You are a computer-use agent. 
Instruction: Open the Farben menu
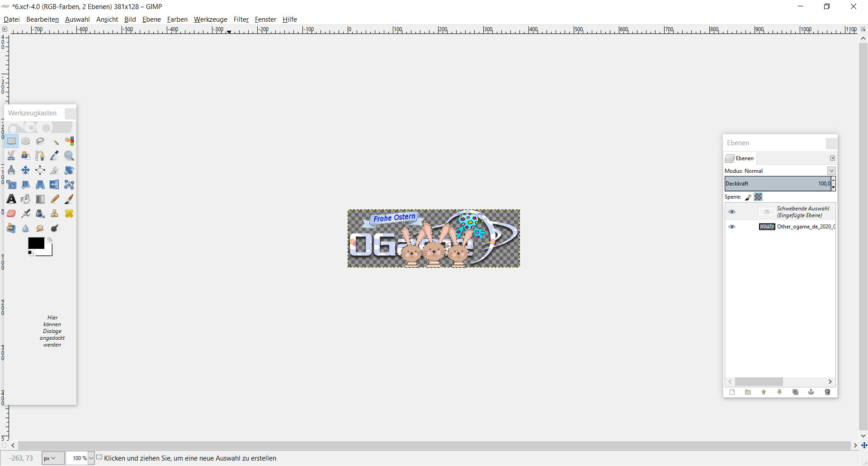tap(177, 19)
